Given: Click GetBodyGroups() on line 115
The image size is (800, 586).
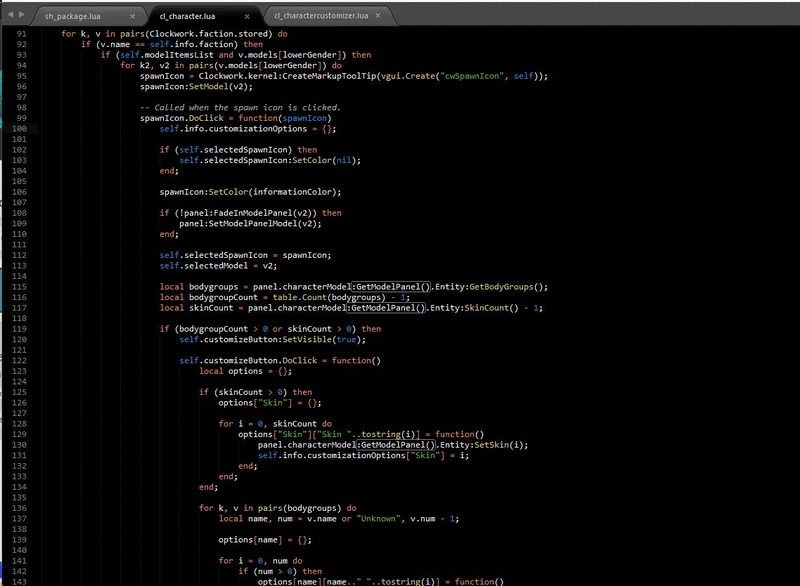Looking at the screenshot, I should pos(506,287).
